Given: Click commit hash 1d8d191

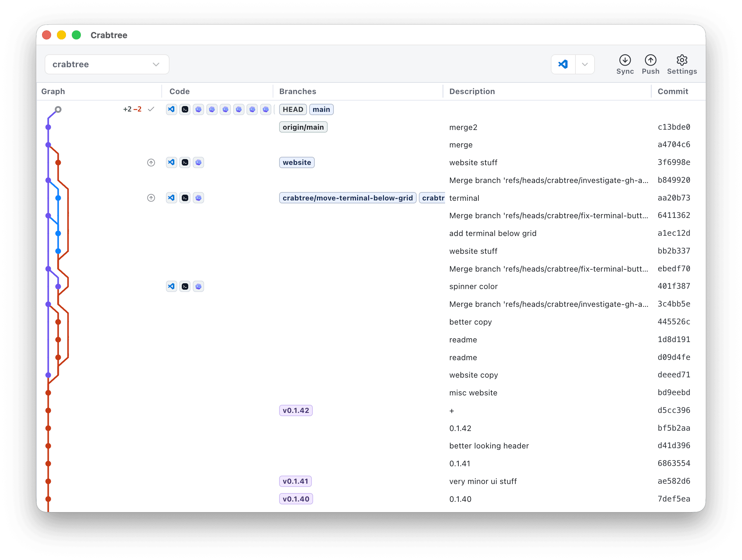Looking at the screenshot, I should point(673,339).
